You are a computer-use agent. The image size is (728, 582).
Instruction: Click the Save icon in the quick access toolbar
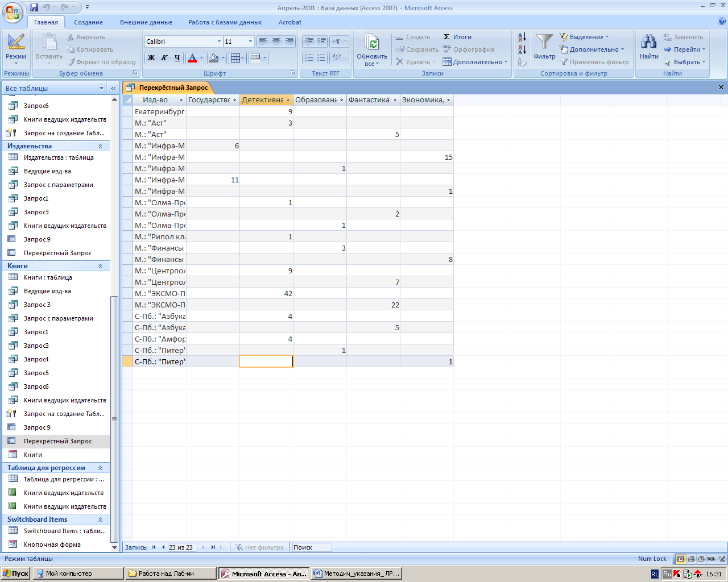[34, 7]
